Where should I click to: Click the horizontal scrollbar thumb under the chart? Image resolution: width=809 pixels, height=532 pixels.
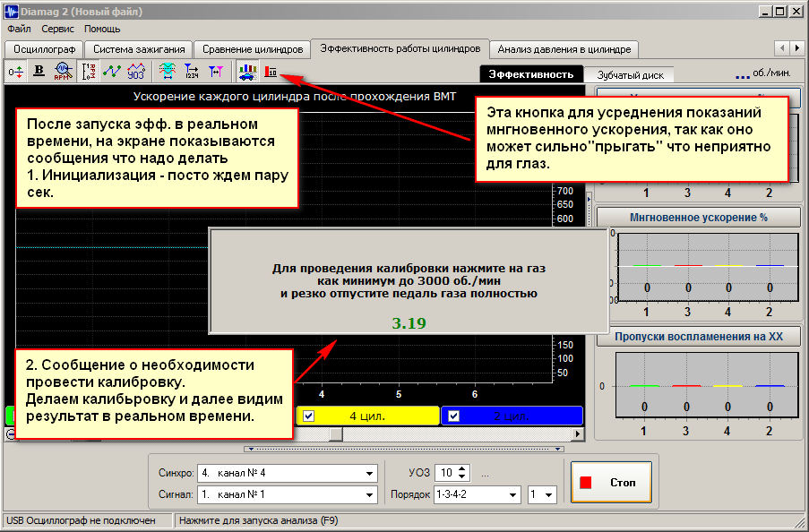tap(335, 434)
